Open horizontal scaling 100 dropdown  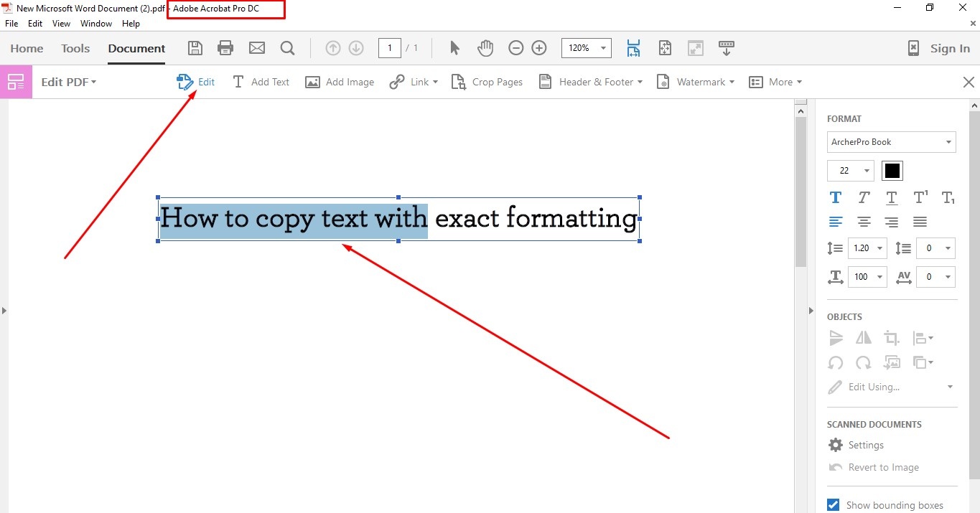tap(867, 277)
